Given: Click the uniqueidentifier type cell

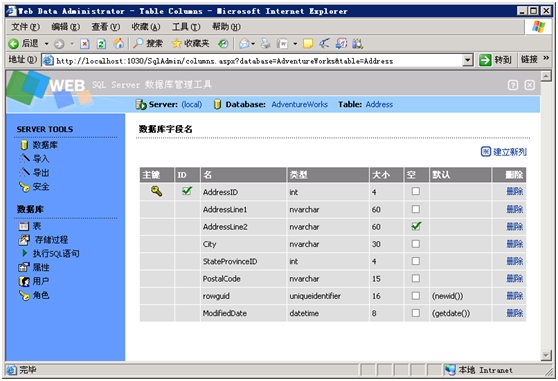Looking at the screenshot, I should point(315,296).
